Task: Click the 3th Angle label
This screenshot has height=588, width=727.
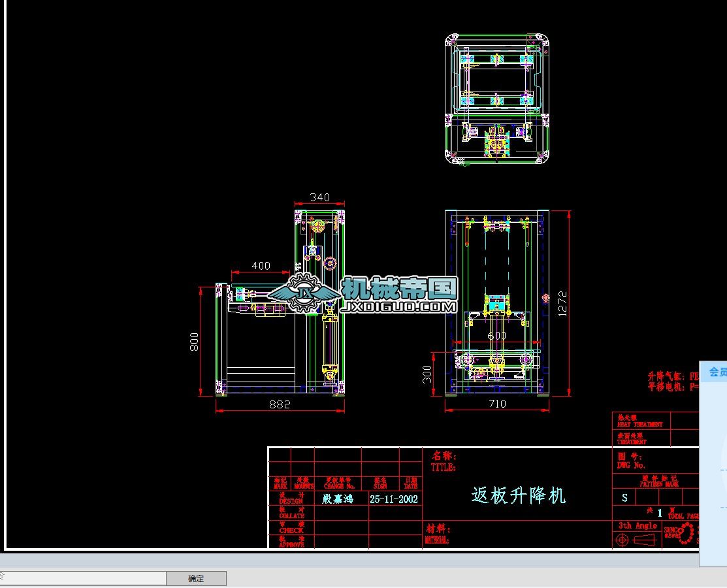Action: 638,525
